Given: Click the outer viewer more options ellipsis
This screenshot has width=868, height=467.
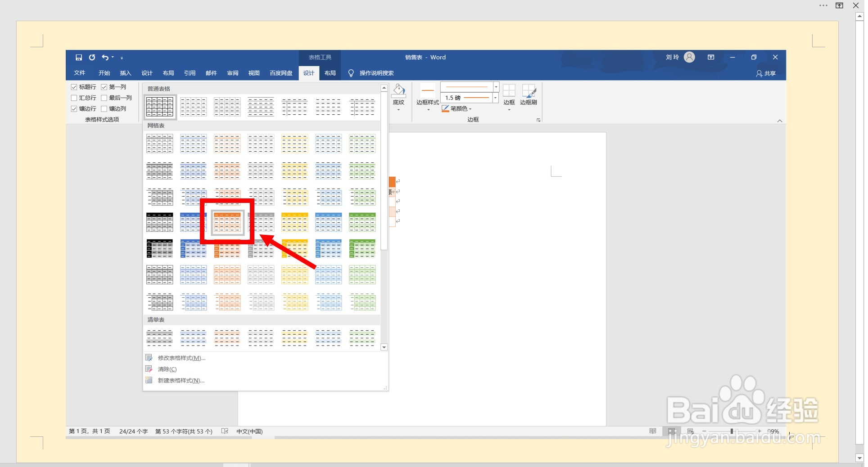Looking at the screenshot, I should tap(823, 5).
